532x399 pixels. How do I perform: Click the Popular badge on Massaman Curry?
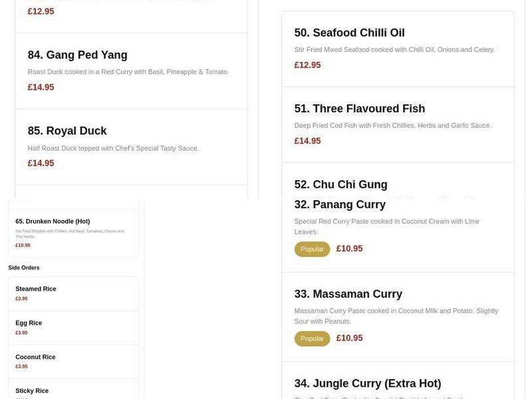point(312,338)
